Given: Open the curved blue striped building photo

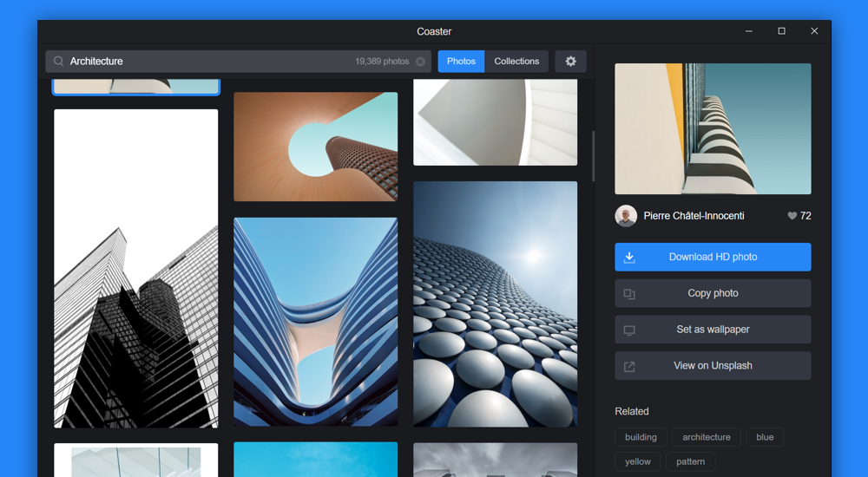Looking at the screenshot, I should tap(316, 322).
